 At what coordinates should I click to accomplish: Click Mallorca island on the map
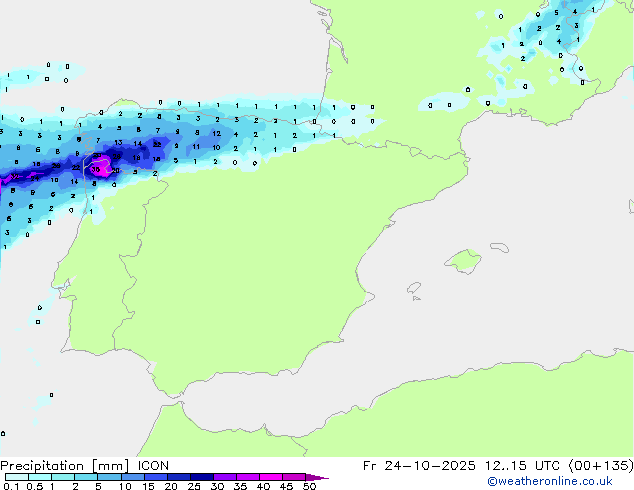[463, 261]
